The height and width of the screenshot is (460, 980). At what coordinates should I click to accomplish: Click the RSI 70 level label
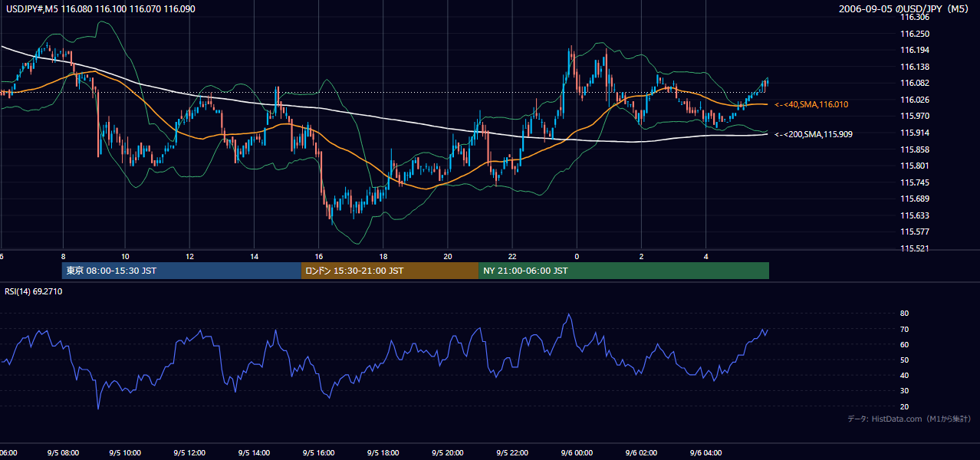click(904, 329)
